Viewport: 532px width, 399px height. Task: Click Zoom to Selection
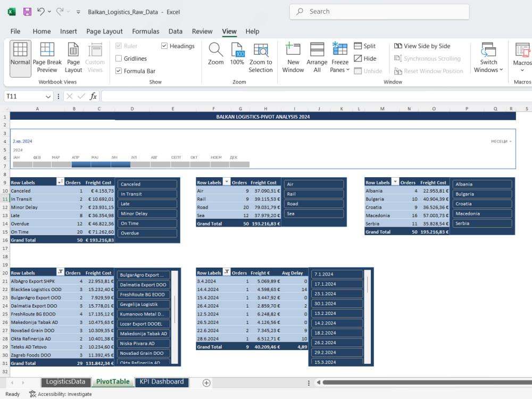tap(261, 59)
